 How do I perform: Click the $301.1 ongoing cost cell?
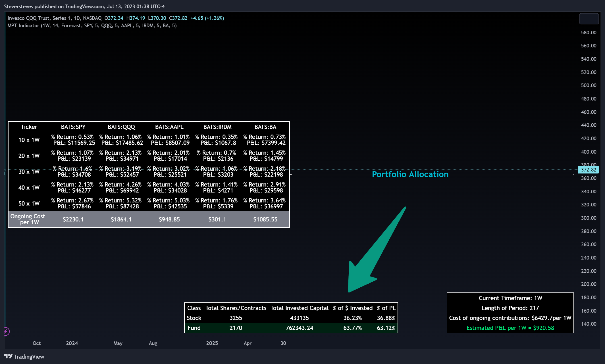(x=217, y=219)
